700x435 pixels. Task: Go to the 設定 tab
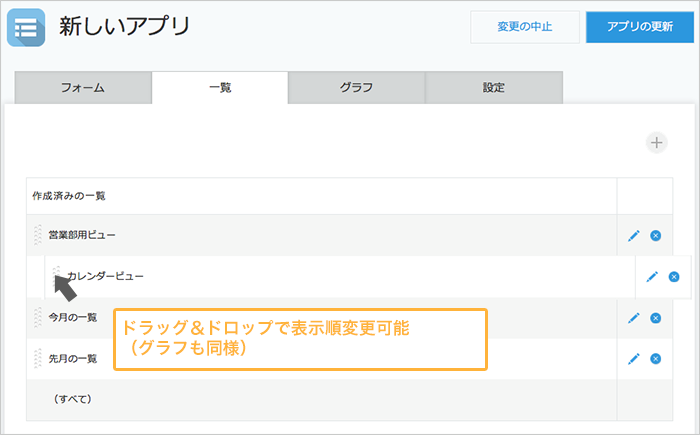(493, 87)
